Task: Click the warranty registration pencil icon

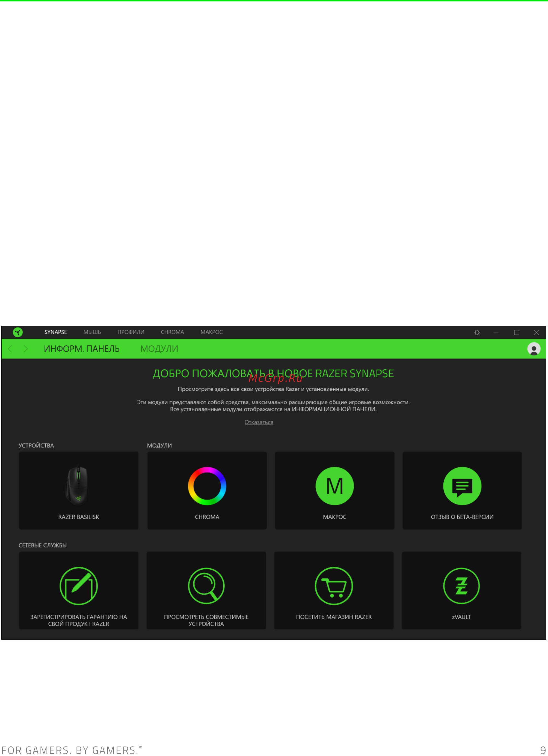Action: (x=79, y=586)
